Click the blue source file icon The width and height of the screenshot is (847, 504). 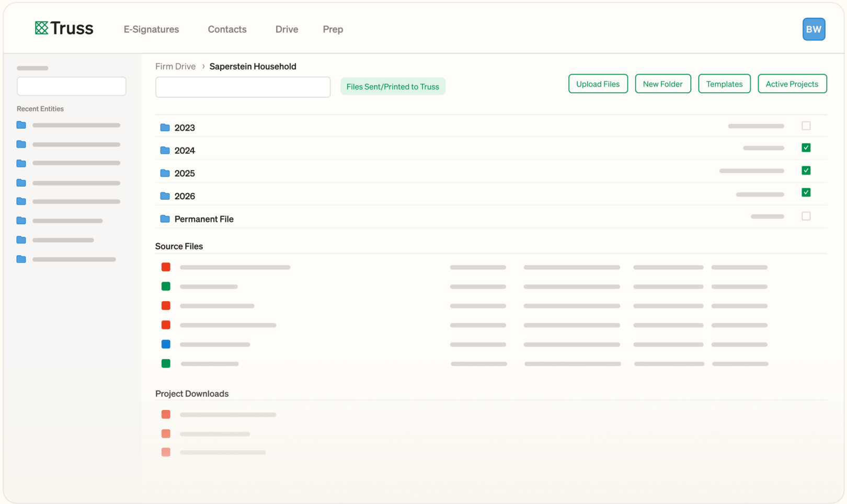pyautogui.click(x=166, y=344)
